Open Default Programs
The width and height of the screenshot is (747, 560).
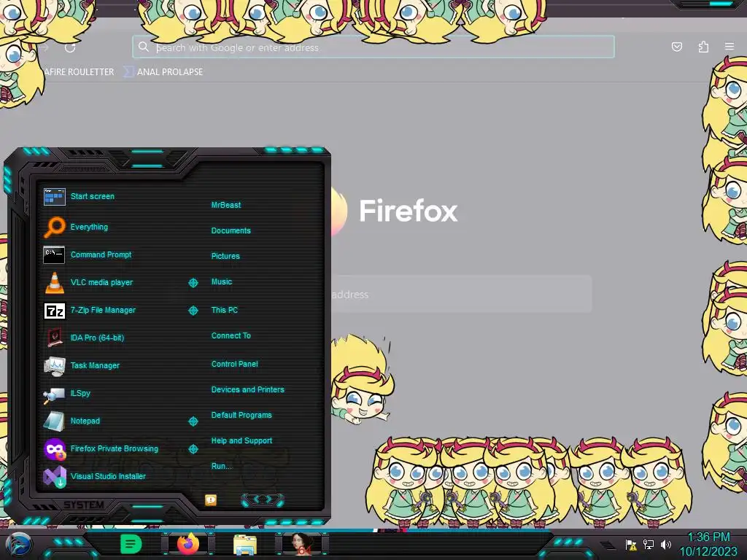click(241, 415)
